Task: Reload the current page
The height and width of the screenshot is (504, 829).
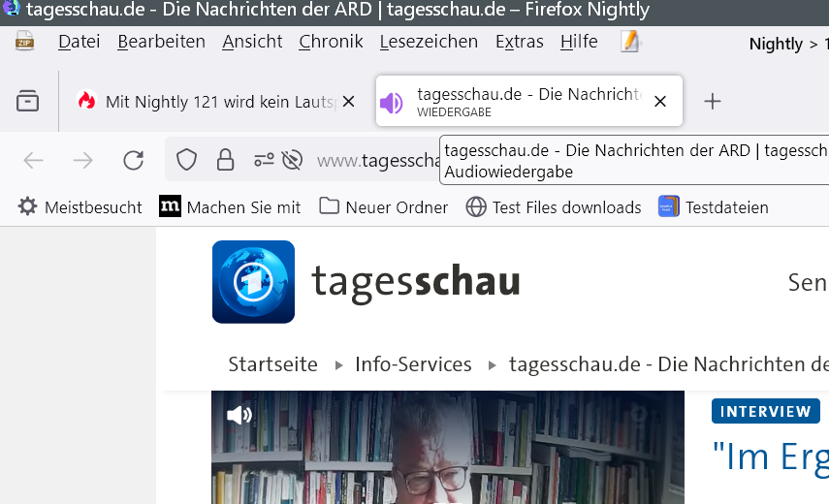Action: coord(133,160)
